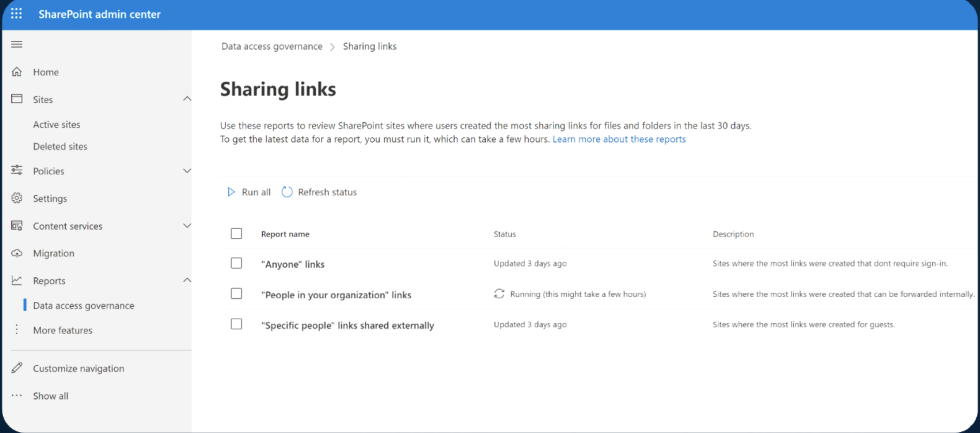Open More features in navigation
This screenshot has height=433, width=980.
tap(63, 330)
